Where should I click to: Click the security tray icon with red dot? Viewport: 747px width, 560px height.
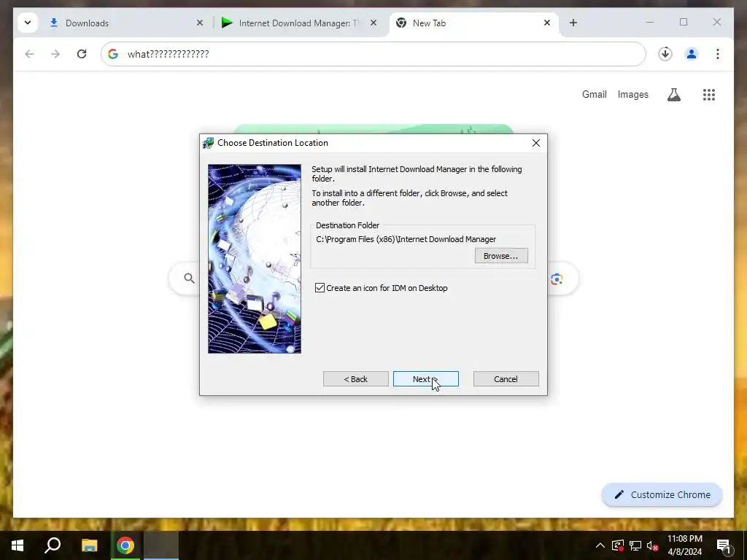[x=617, y=545]
